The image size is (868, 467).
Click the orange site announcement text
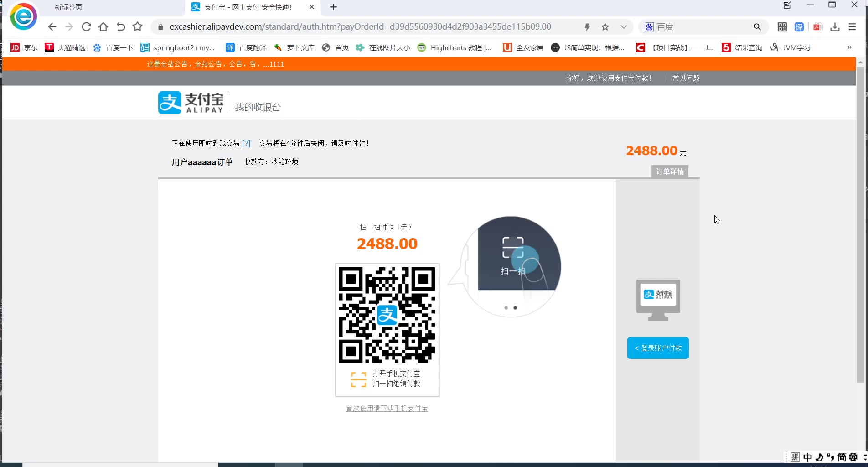pos(215,64)
